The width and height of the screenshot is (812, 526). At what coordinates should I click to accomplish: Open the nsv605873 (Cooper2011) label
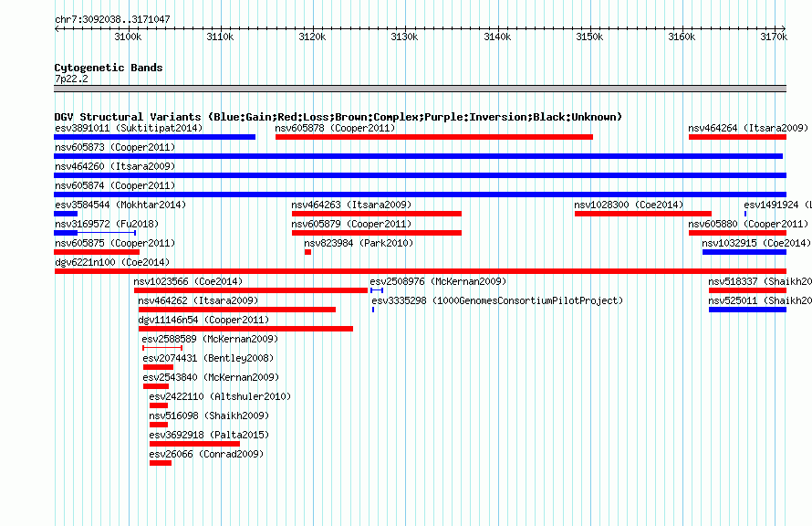point(115,147)
